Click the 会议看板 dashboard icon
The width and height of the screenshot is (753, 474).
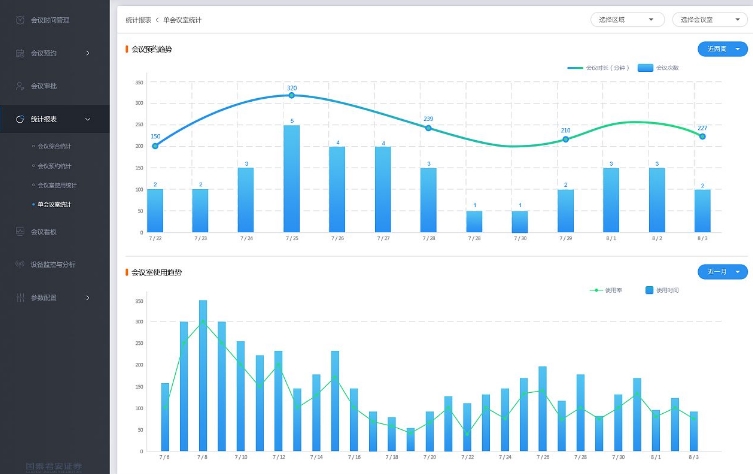click(20, 232)
